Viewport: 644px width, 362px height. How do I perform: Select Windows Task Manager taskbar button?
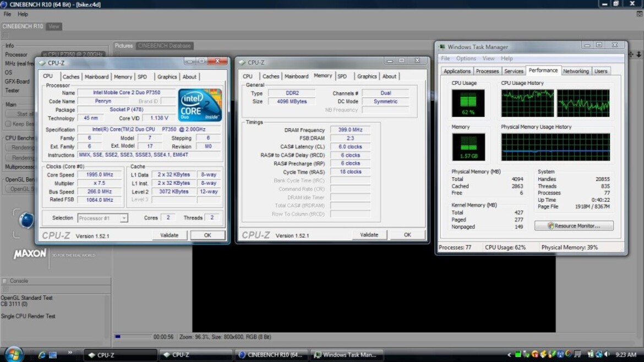pyautogui.click(x=346, y=355)
